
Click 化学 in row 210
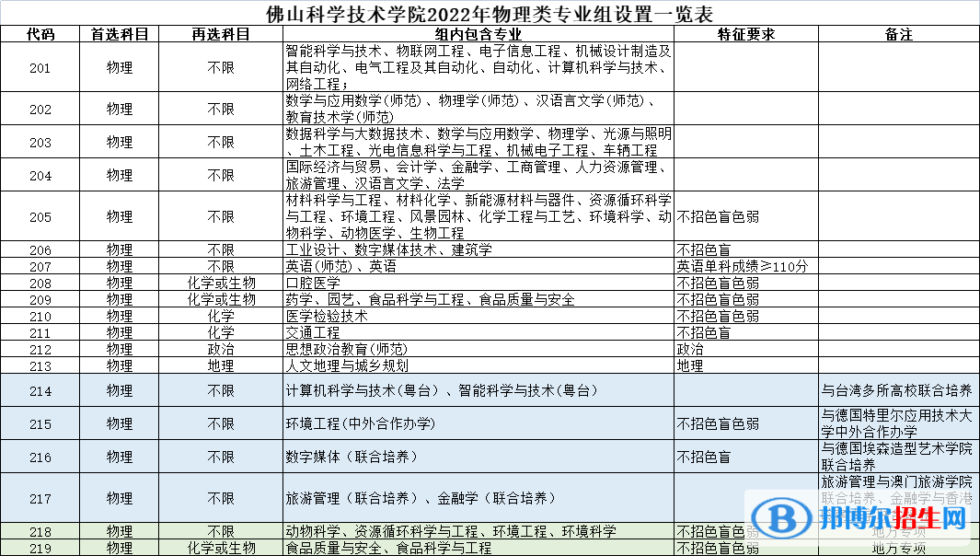point(221,316)
